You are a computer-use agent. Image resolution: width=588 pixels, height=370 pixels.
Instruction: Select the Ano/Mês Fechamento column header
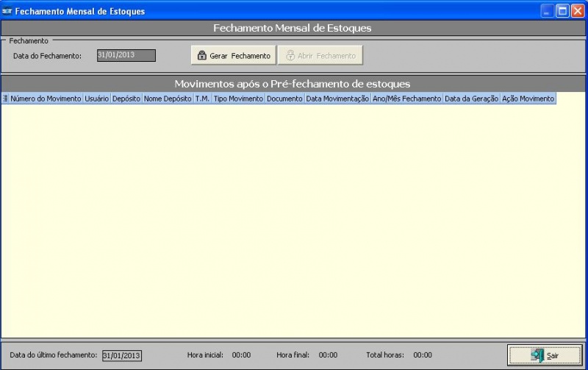coord(406,99)
